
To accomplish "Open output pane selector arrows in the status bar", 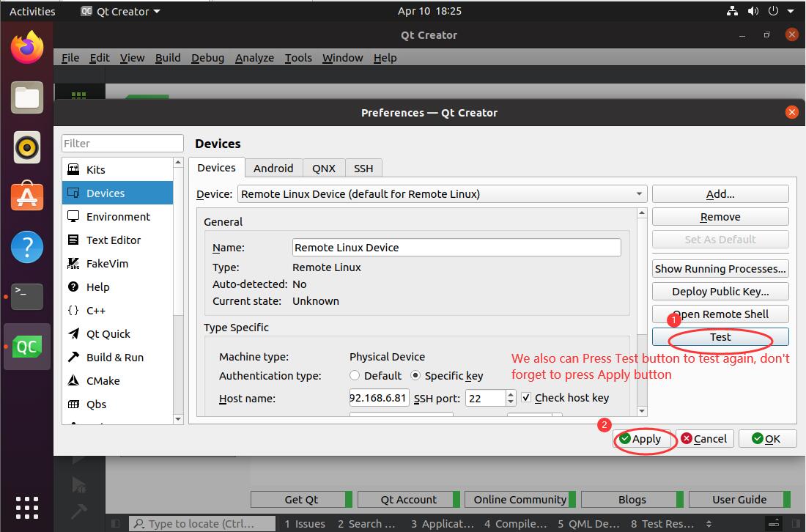I will point(709,524).
